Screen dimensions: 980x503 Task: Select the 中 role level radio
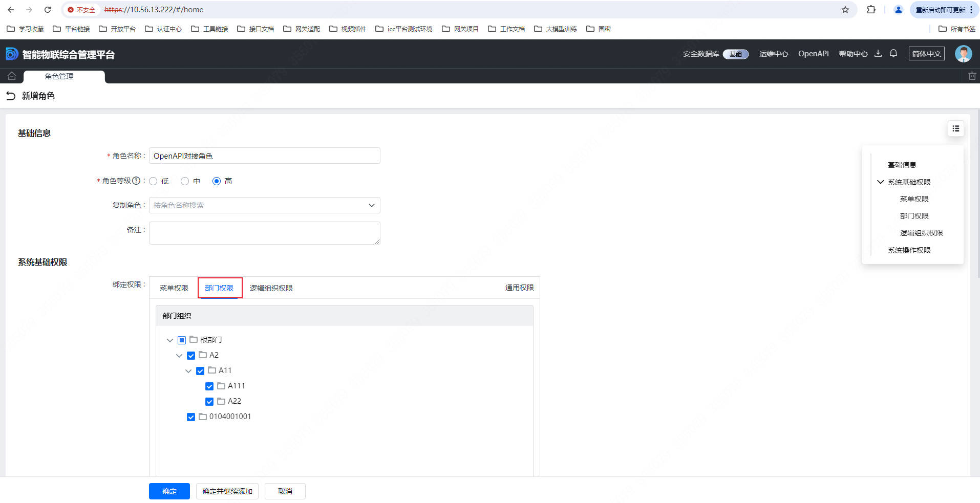pos(185,181)
